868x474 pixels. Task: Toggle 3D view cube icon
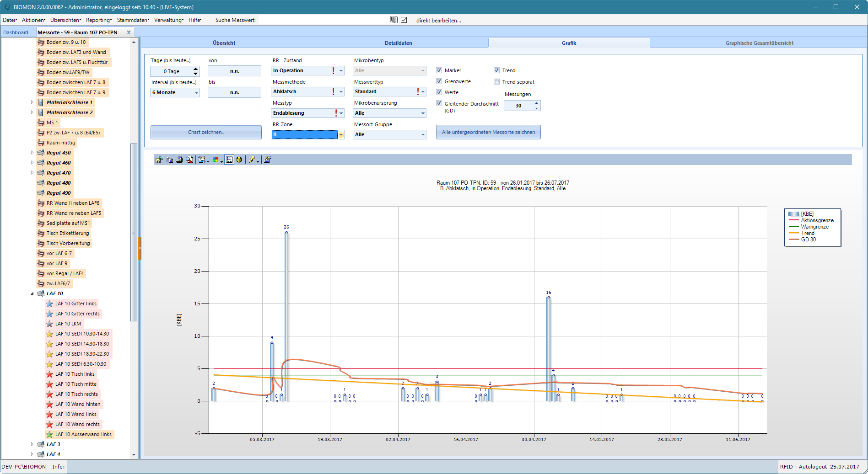coord(239,160)
